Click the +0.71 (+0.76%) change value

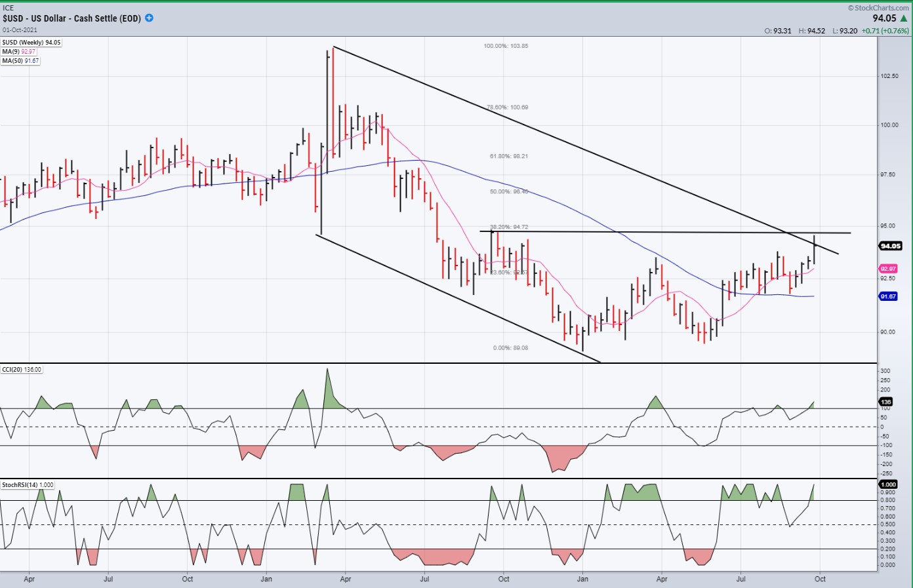tap(885, 31)
